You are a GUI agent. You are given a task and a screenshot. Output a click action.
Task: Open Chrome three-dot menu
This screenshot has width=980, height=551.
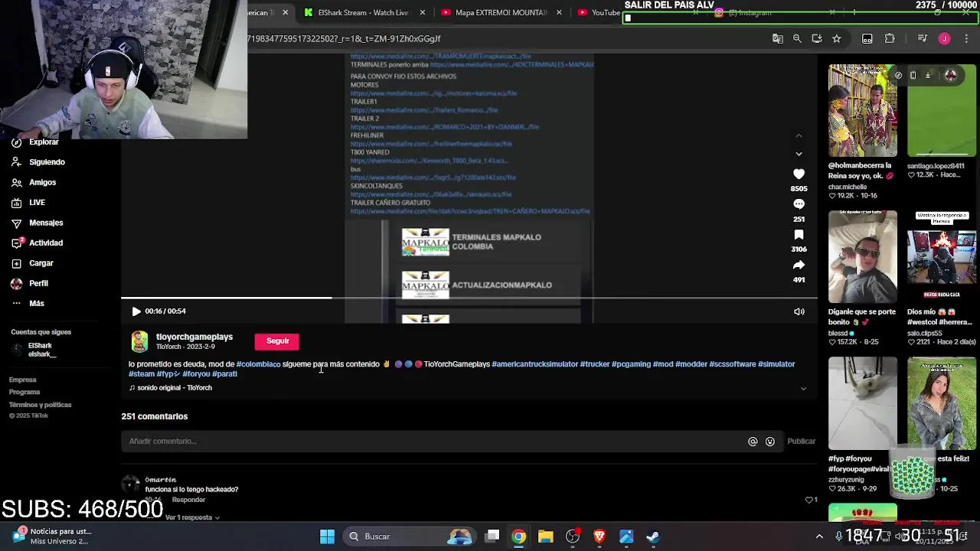click(x=966, y=38)
